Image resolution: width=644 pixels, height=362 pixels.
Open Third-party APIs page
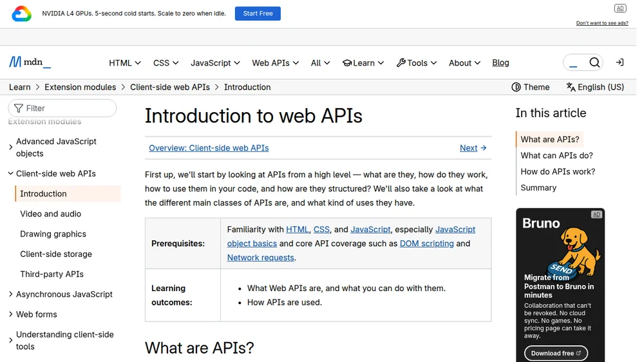(52, 274)
